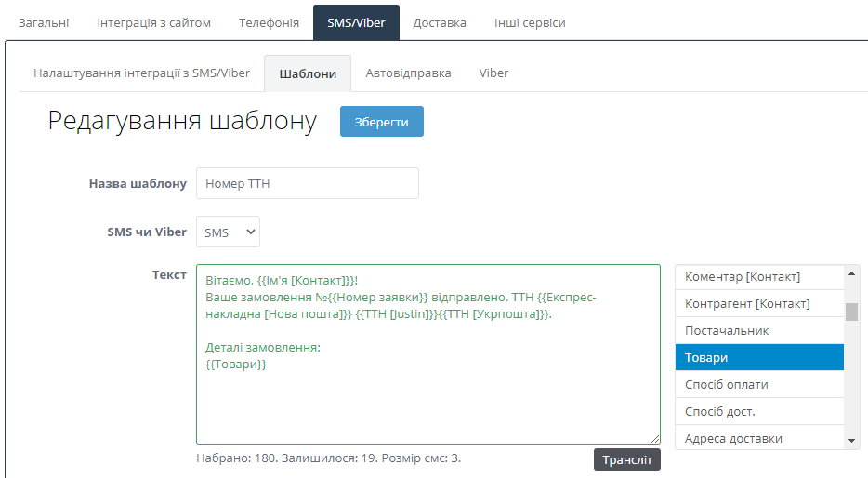Screen dimensions: 868x478
Task: Select the SMS/Viber main tab
Action: pos(356,22)
